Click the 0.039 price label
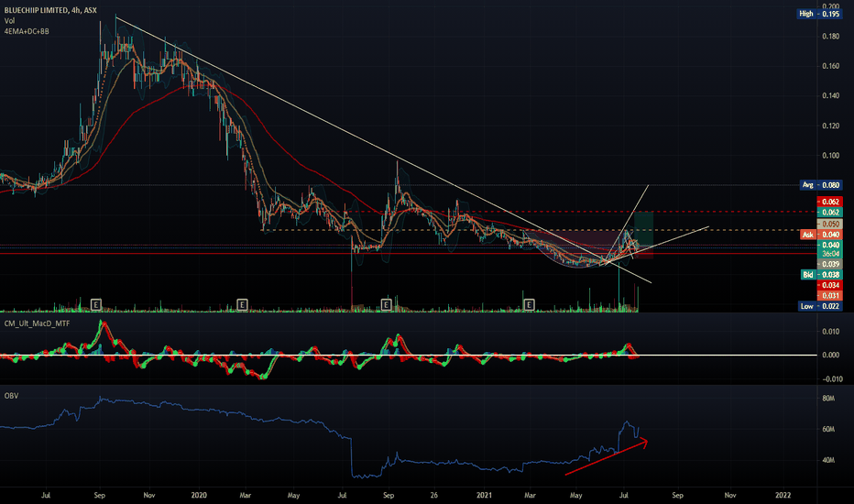 point(829,264)
